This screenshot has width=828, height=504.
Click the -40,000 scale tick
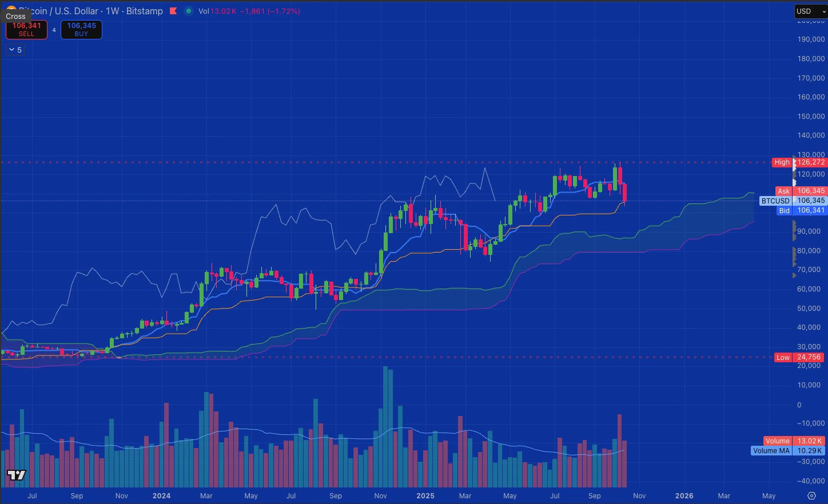point(811,481)
